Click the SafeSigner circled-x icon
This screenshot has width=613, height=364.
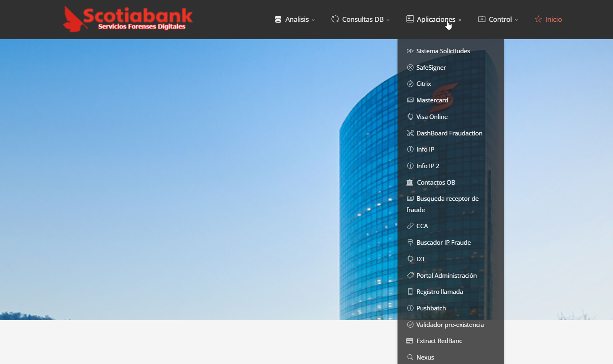pyautogui.click(x=410, y=67)
